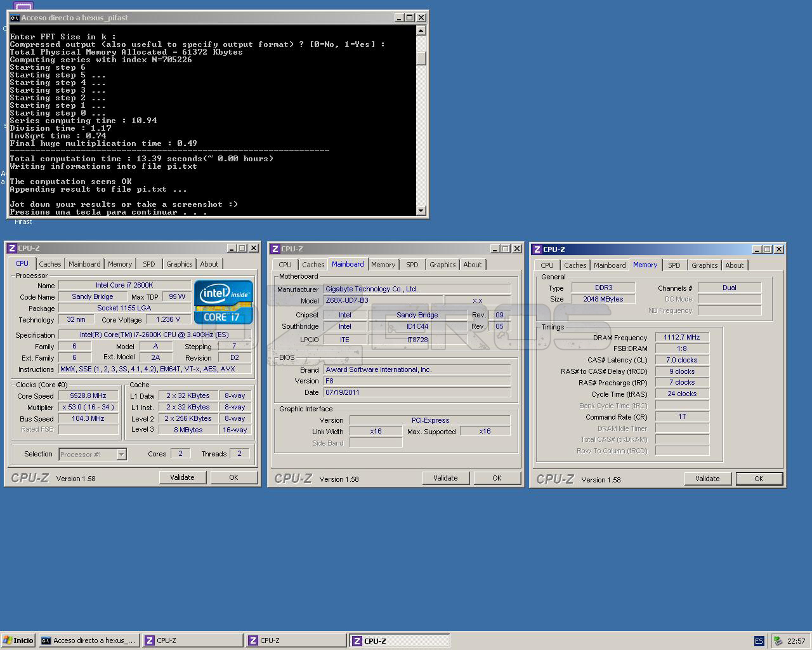Click the Command Rate value 1T

click(x=682, y=416)
